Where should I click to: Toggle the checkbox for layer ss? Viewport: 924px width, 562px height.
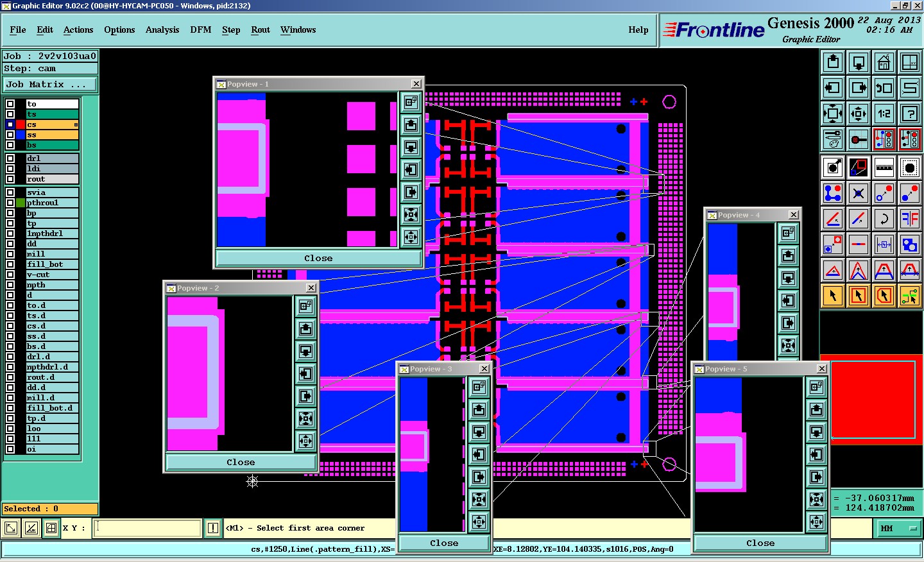(x=10, y=135)
